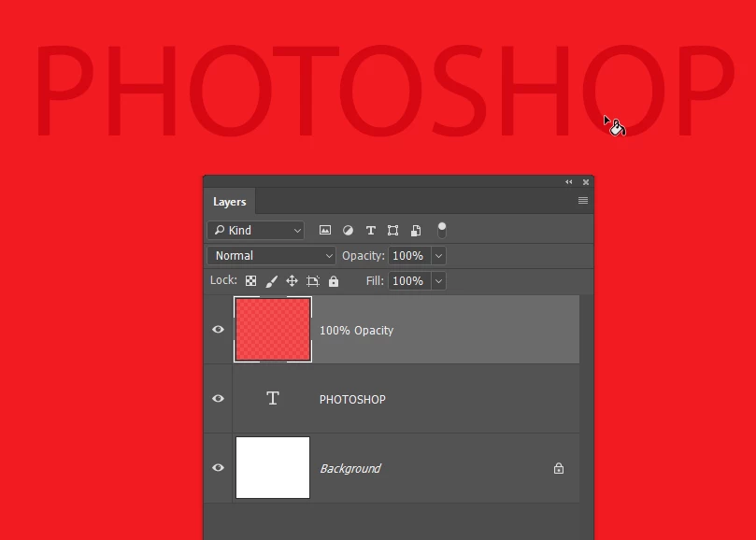
Task: Open the Opacity slider dropdown arrow
Action: pyautogui.click(x=439, y=256)
